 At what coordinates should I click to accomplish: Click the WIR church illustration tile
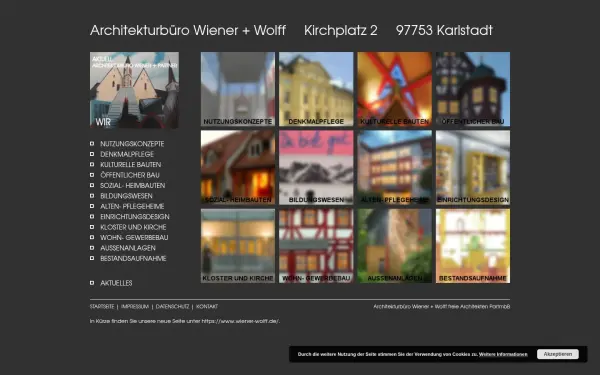(x=134, y=90)
